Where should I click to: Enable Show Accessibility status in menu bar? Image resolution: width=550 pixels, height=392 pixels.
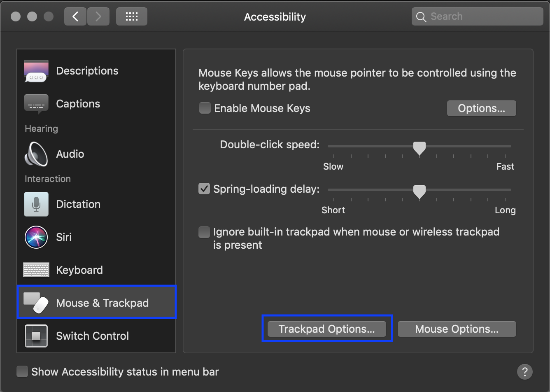click(22, 372)
